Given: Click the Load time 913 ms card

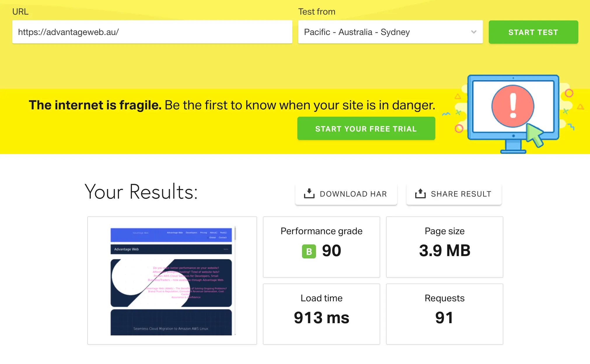Looking at the screenshot, I should (321, 314).
